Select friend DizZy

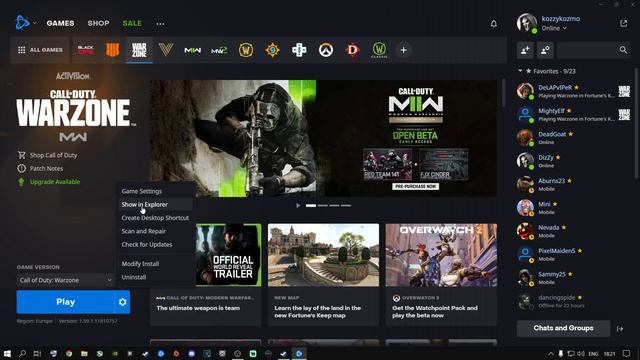[x=573, y=161]
